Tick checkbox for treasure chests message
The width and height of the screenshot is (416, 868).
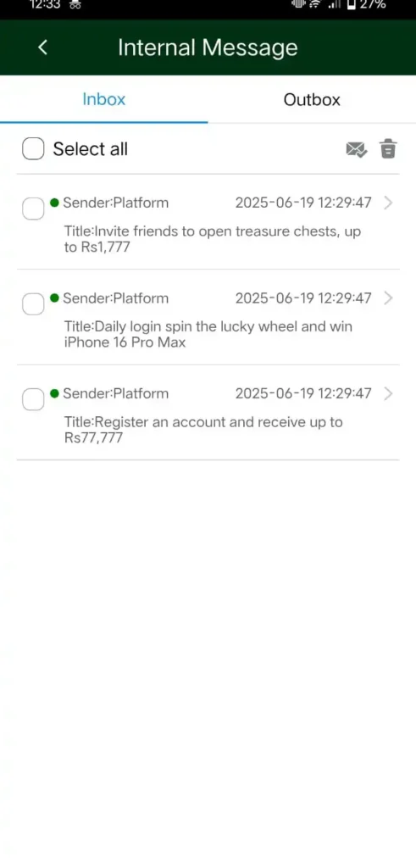[33, 209]
